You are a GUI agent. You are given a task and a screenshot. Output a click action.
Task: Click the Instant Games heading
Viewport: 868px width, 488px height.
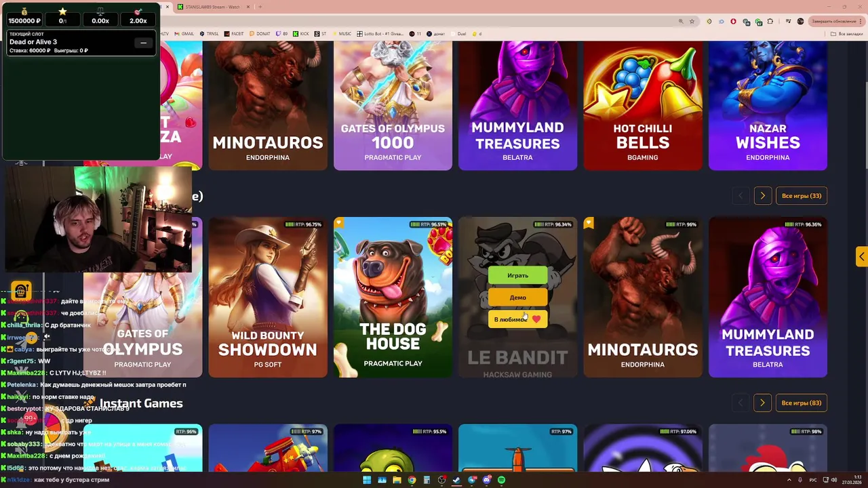click(x=141, y=403)
